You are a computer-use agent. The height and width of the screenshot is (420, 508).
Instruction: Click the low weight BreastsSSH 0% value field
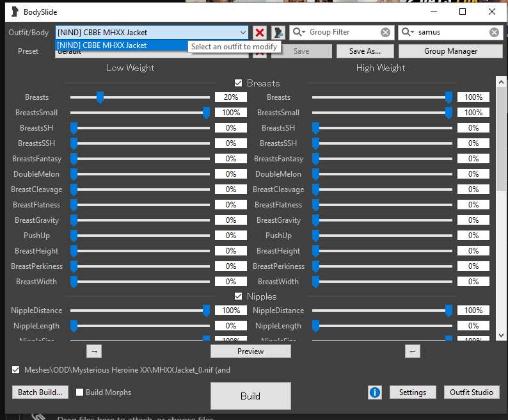click(231, 143)
